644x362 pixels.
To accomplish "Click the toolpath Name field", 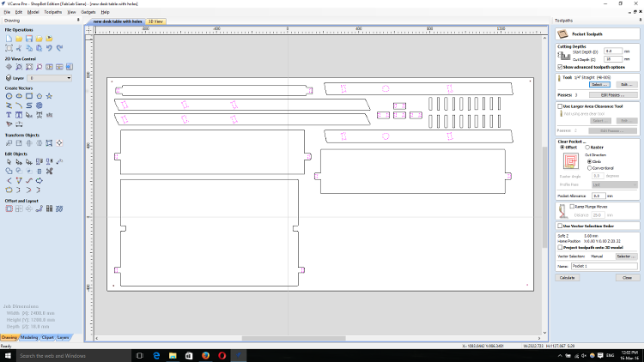I will tap(605, 267).
